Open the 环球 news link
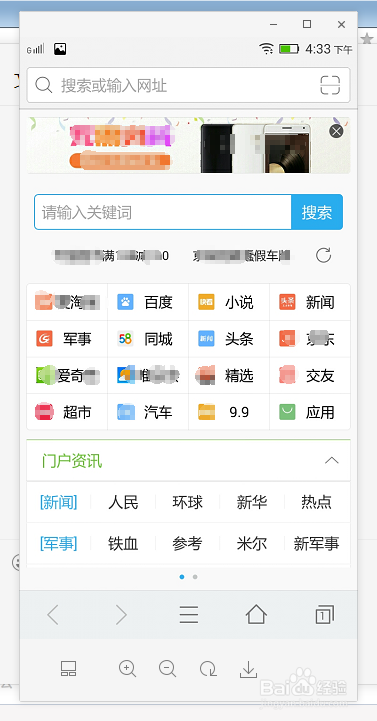This screenshot has width=377, height=721. click(188, 502)
